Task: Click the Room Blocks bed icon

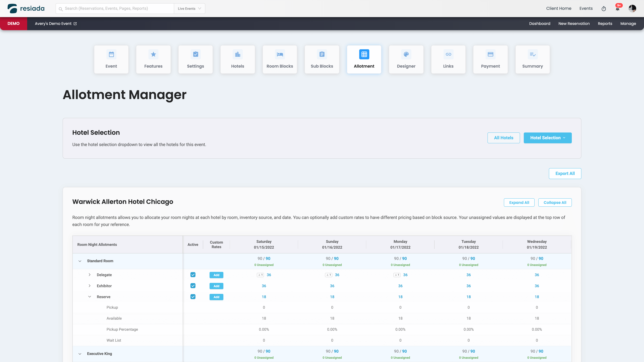Action: [279, 54]
